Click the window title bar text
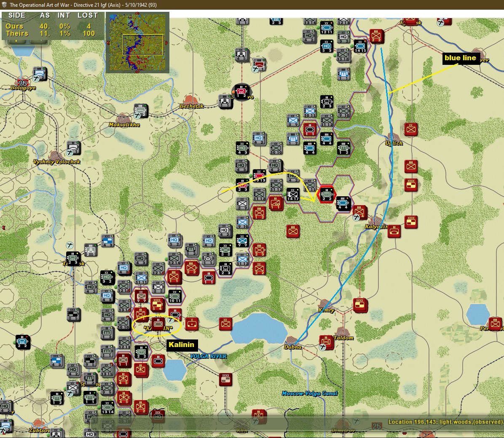The width and height of the screenshot is (504, 438). click(83, 5)
